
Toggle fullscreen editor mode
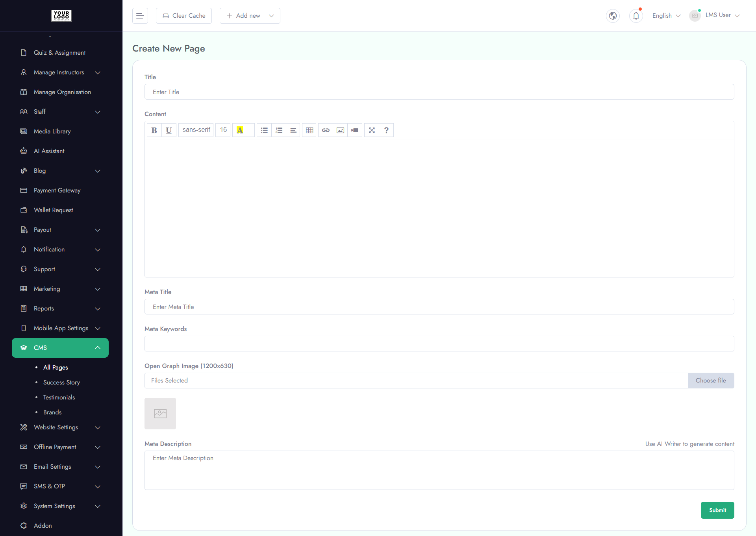pos(372,130)
